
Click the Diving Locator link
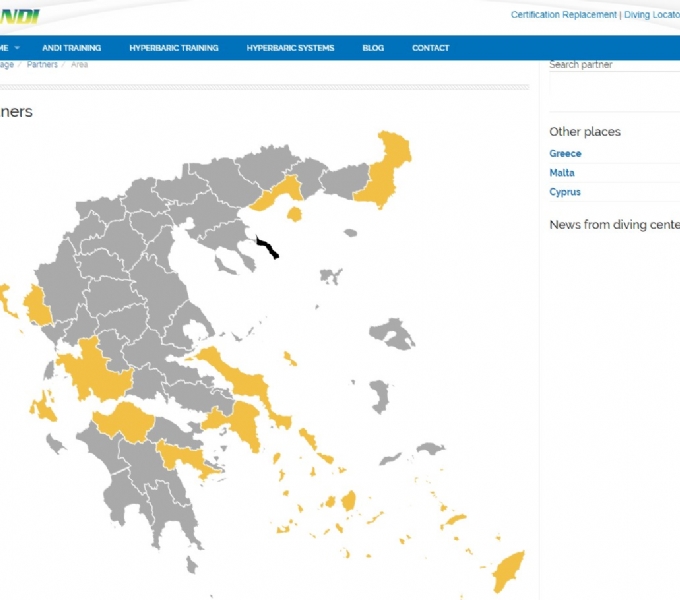click(651, 15)
